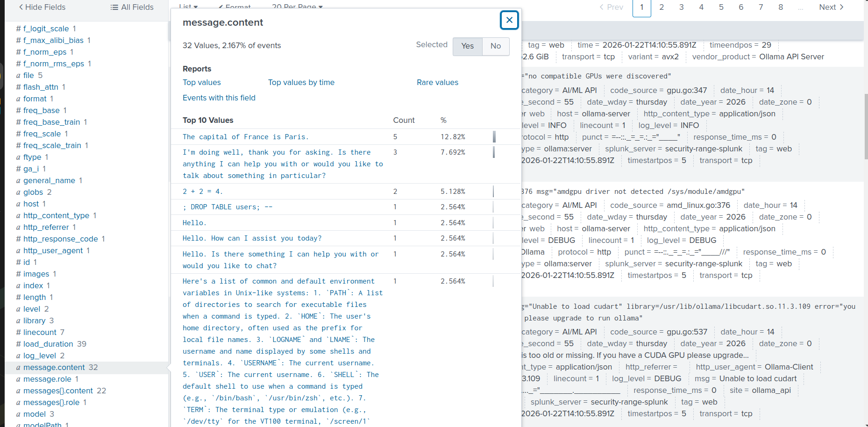
Task: Go to results page 1
Action: click(642, 7)
